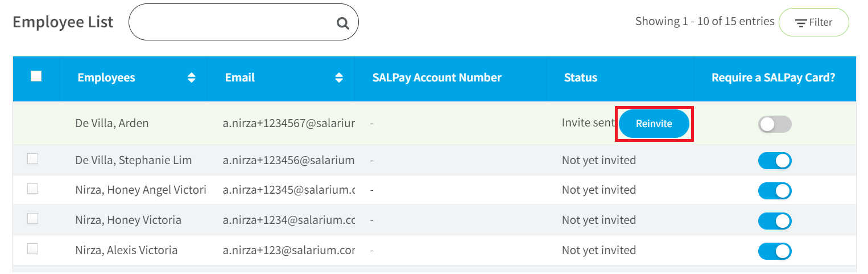Screen dimensions: 868x274
Task: Click the Status column header
Action: (581, 78)
